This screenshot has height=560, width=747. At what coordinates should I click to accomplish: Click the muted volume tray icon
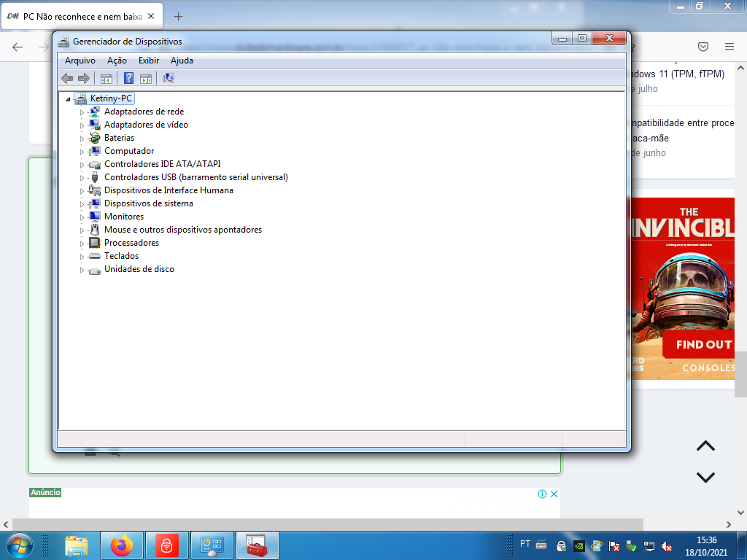[x=667, y=546]
